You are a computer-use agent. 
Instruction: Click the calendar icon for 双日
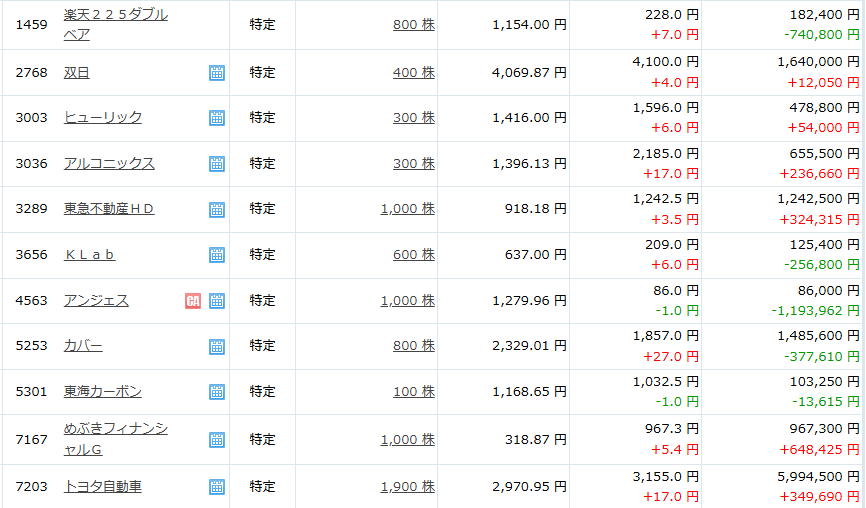tap(217, 72)
